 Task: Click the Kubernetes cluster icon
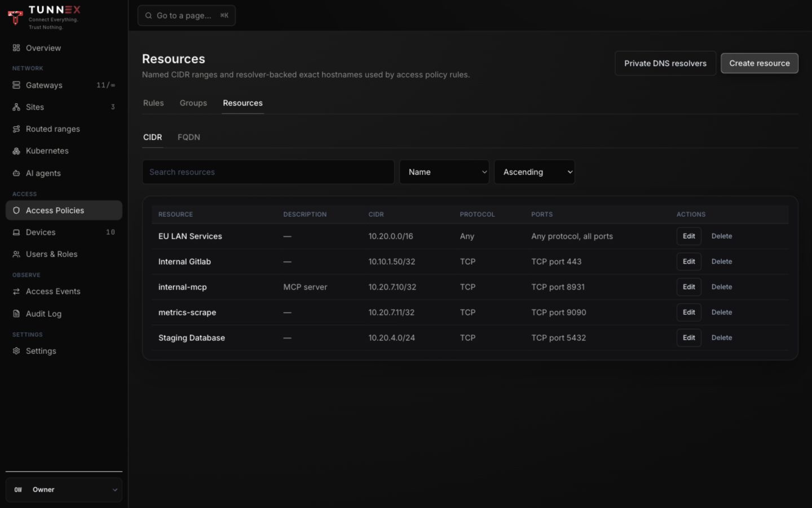pyautogui.click(x=16, y=151)
